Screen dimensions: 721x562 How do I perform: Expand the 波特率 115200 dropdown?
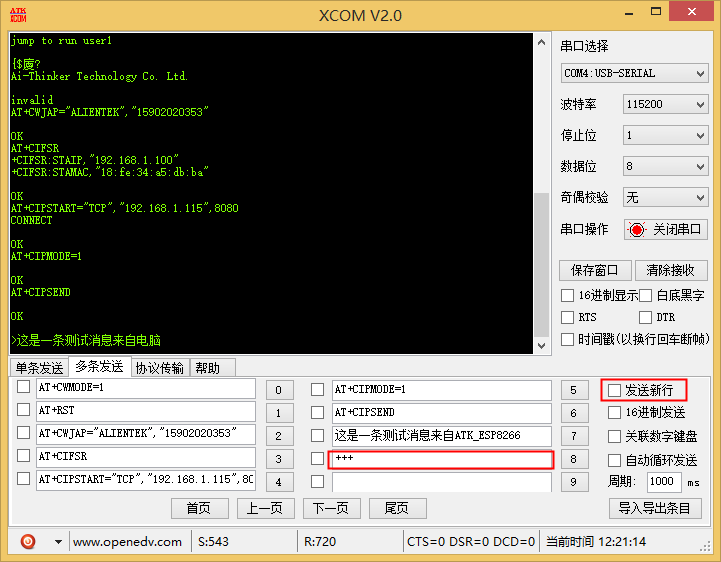(665, 104)
